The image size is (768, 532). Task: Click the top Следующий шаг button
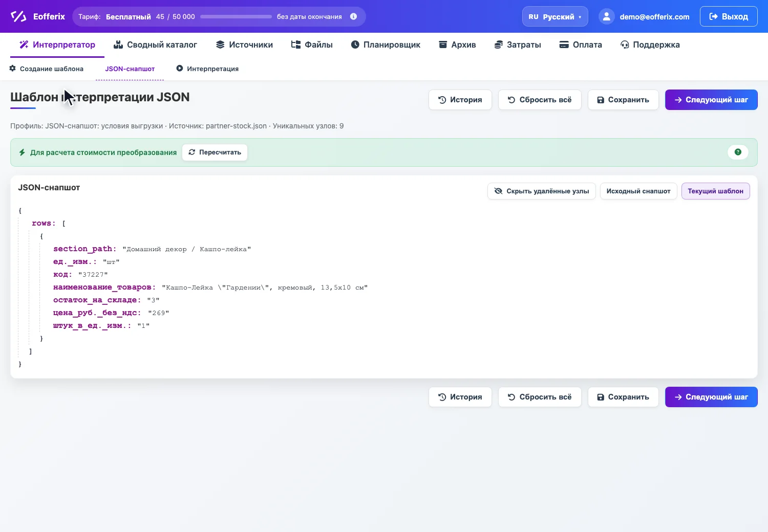tap(711, 100)
